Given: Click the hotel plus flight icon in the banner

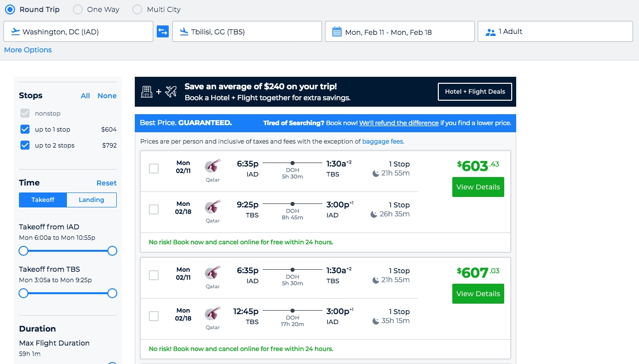Looking at the screenshot, I should click(x=159, y=92).
